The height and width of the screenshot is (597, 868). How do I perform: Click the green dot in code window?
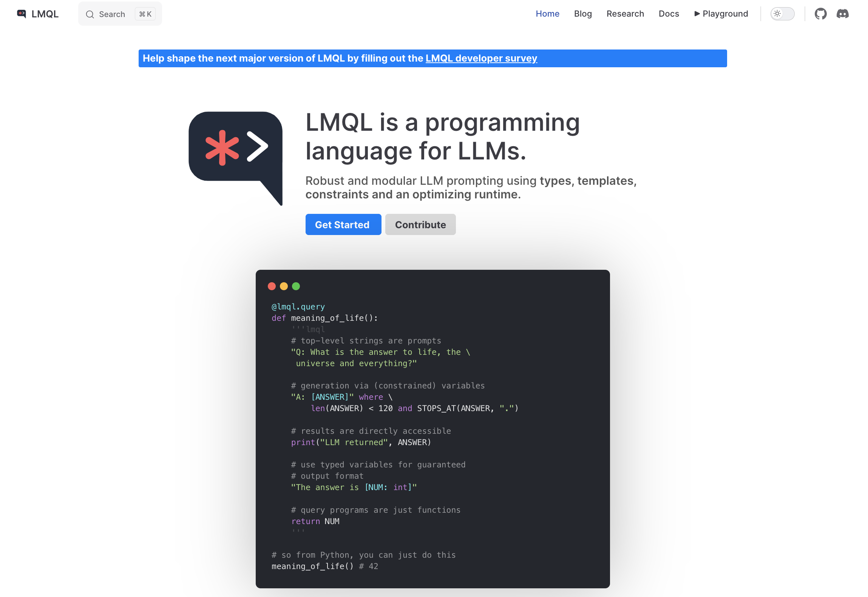pyautogui.click(x=296, y=286)
